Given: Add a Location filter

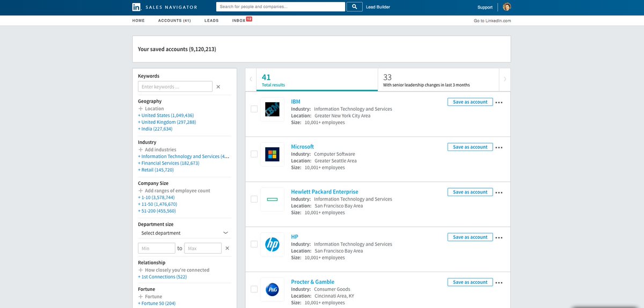Looking at the screenshot, I should tap(151, 109).
